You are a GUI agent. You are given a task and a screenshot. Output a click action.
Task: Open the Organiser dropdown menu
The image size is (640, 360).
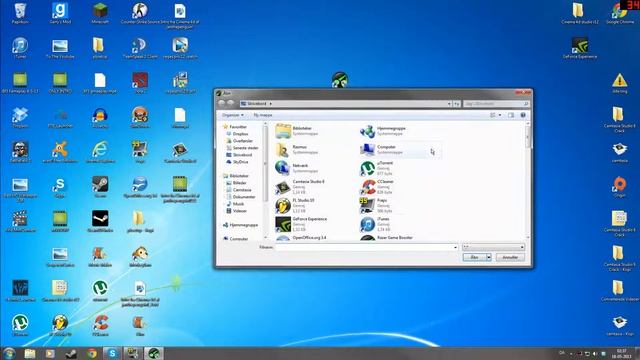[233, 115]
